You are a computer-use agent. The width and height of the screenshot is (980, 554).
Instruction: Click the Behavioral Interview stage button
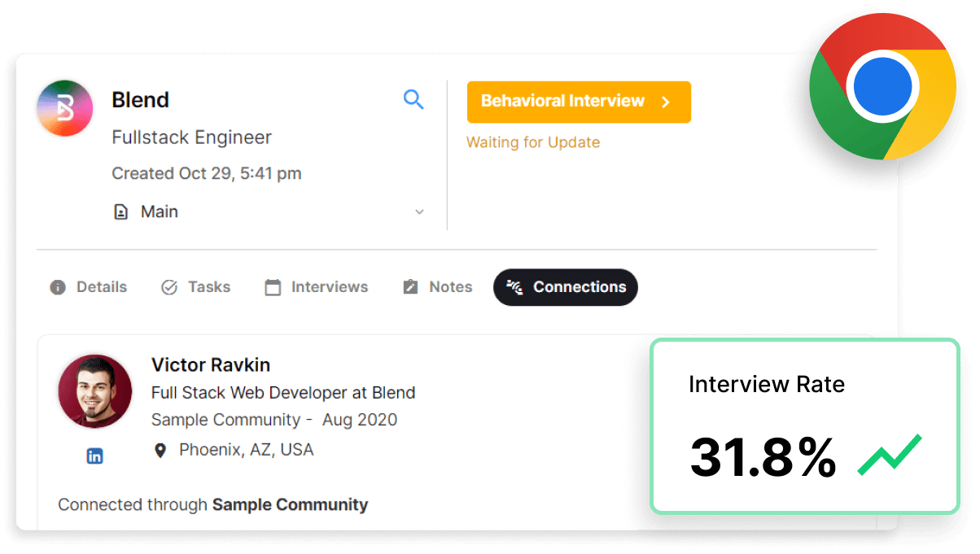(562, 102)
